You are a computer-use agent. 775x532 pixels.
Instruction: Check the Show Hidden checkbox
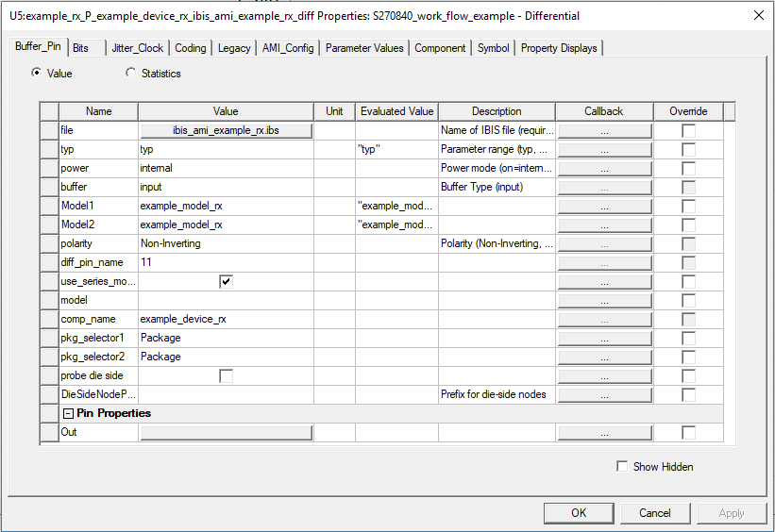coord(621,466)
